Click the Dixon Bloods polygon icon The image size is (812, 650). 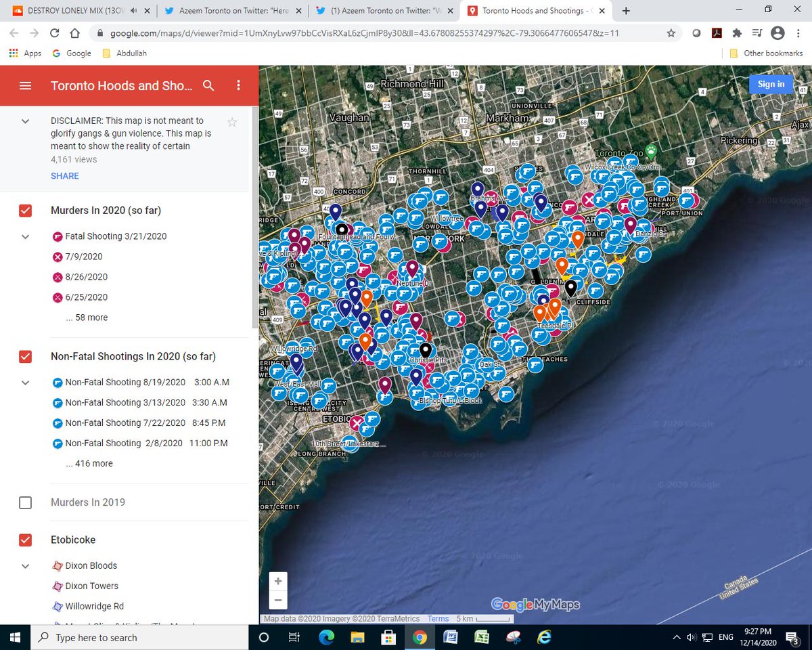(x=58, y=565)
